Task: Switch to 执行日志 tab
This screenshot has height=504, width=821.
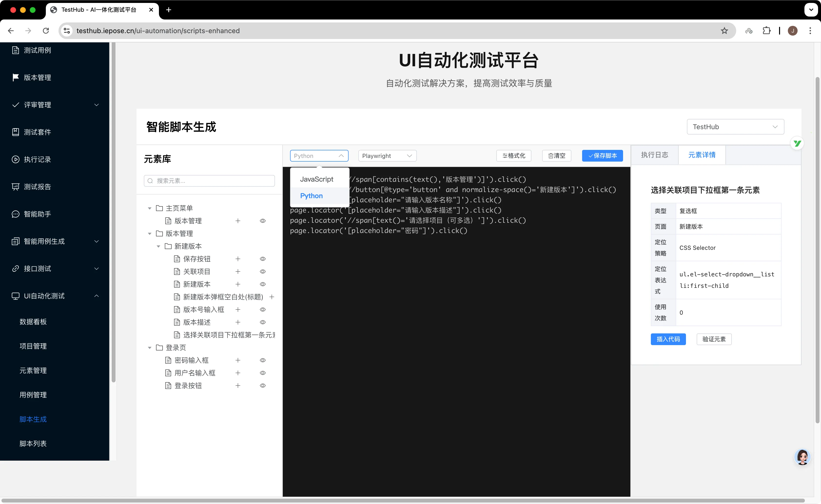Action: click(654, 155)
